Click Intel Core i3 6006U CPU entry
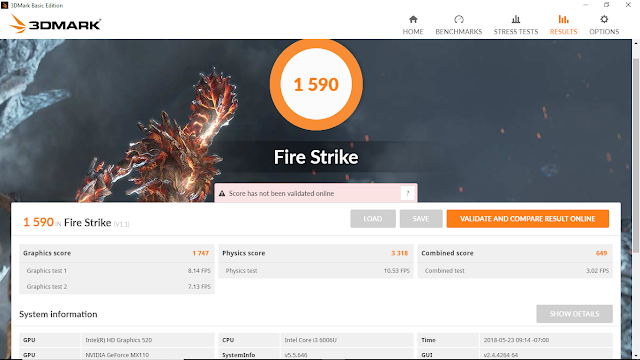640x360 pixels. [x=311, y=340]
